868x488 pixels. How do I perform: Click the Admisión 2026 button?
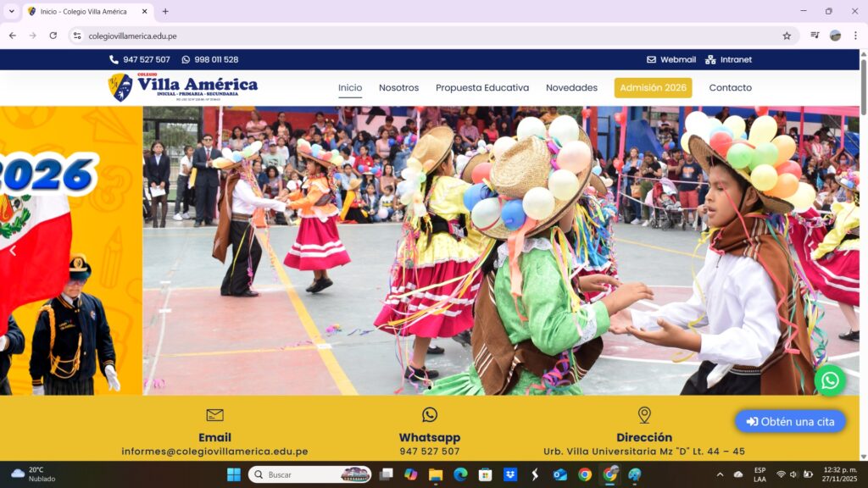pyautogui.click(x=653, y=88)
